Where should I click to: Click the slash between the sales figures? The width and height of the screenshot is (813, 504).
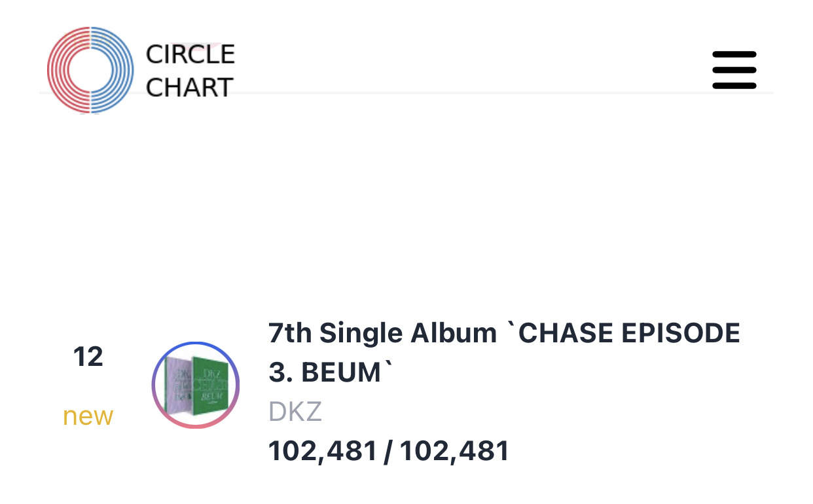point(389,451)
